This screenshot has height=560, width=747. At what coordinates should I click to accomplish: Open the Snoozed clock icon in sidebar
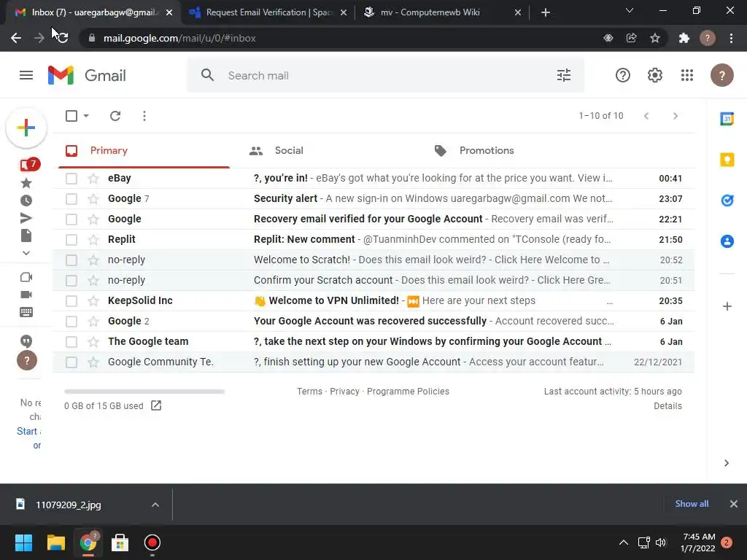(x=26, y=201)
